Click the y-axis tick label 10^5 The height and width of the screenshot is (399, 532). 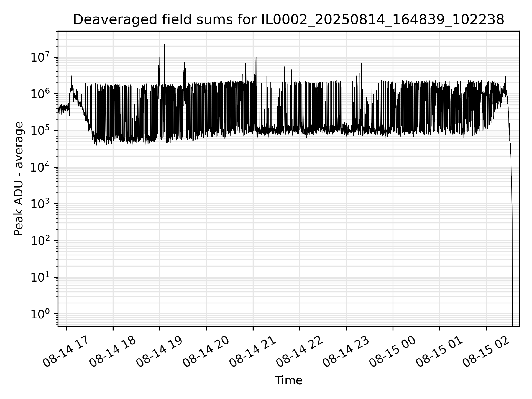40,131
